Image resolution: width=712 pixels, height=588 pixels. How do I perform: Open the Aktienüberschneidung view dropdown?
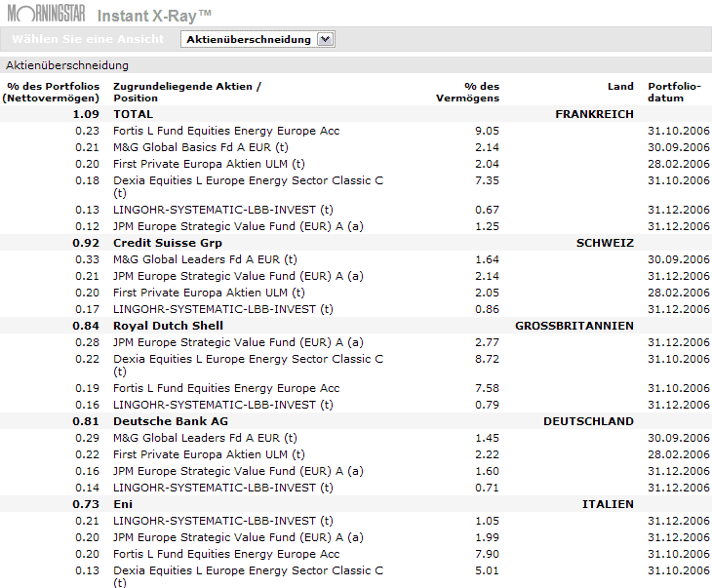pos(257,40)
